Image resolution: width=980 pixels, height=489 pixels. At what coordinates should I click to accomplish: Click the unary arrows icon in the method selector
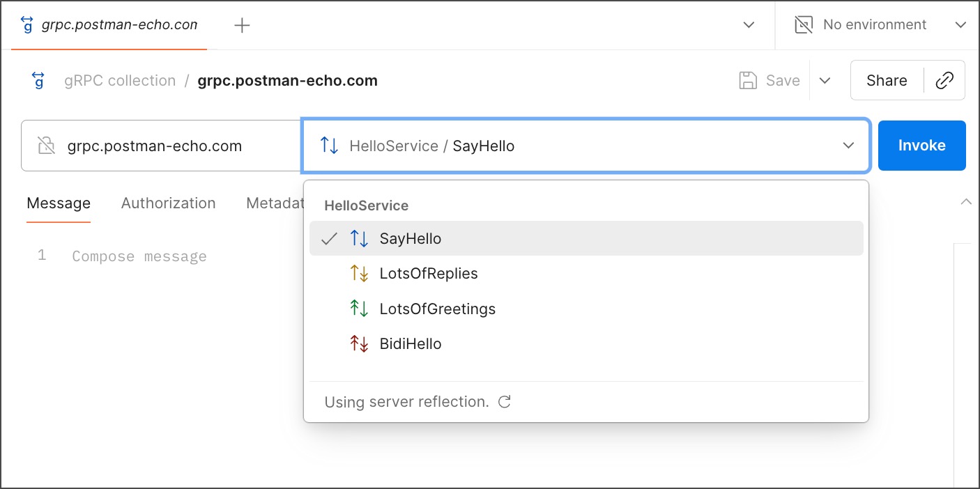click(329, 146)
